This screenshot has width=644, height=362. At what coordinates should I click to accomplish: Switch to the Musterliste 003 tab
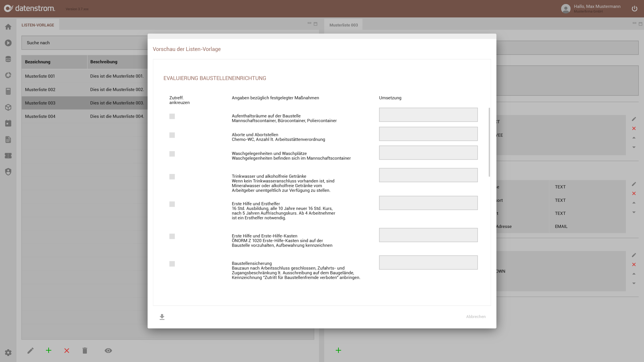click(x=343, y=24)
